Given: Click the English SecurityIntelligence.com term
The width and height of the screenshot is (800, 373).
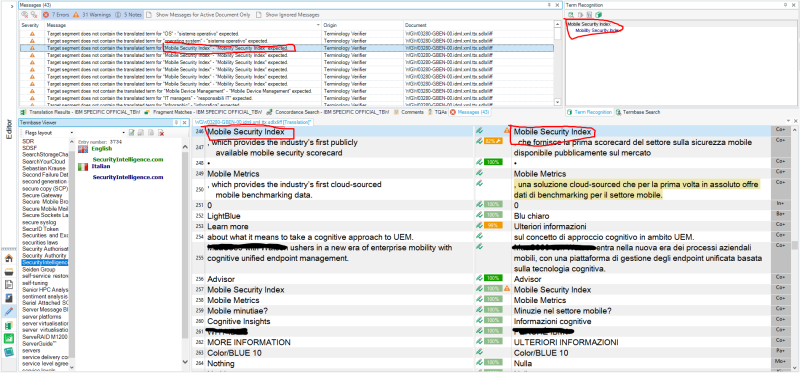Looking at the screenshot, I should (128, 160).
